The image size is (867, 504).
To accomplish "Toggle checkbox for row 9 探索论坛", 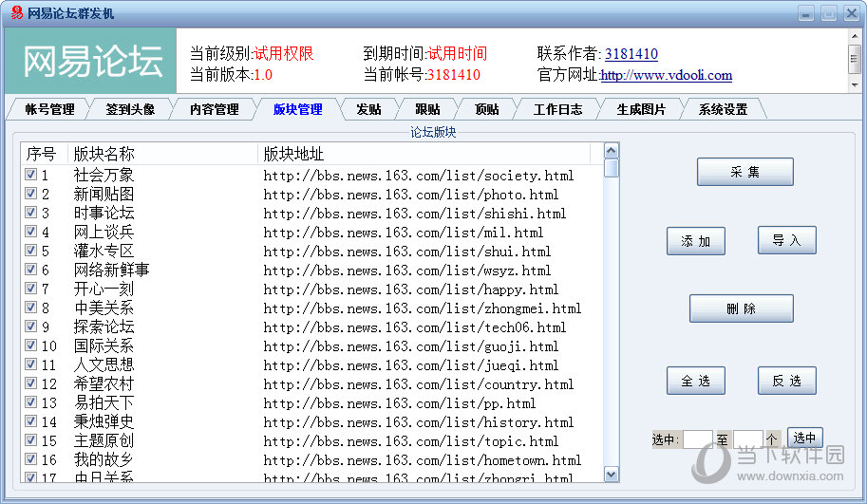I will coord(31,327).
